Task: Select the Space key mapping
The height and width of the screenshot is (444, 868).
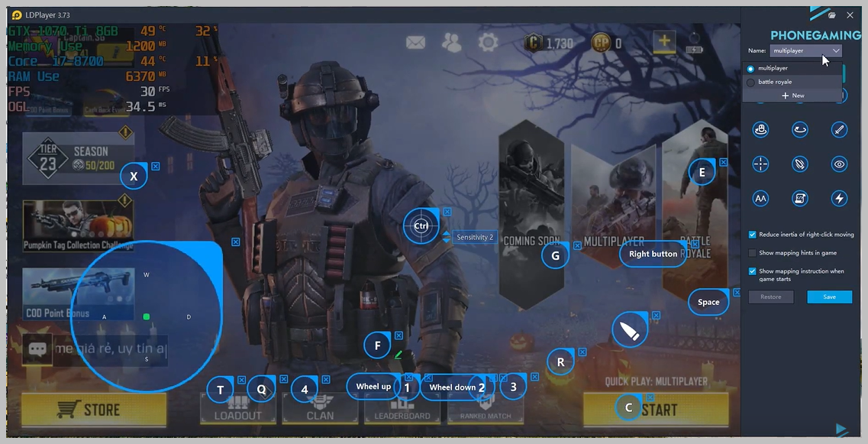Action: pyautogui.click(x=708, y=302)
